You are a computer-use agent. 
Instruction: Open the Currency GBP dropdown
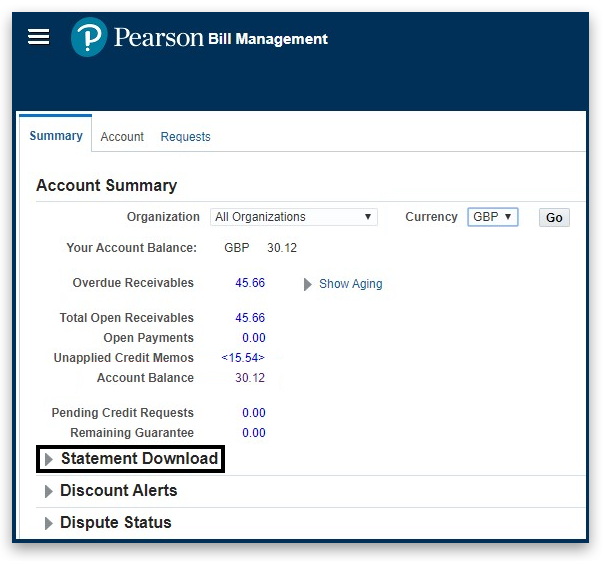click(492, 217)
